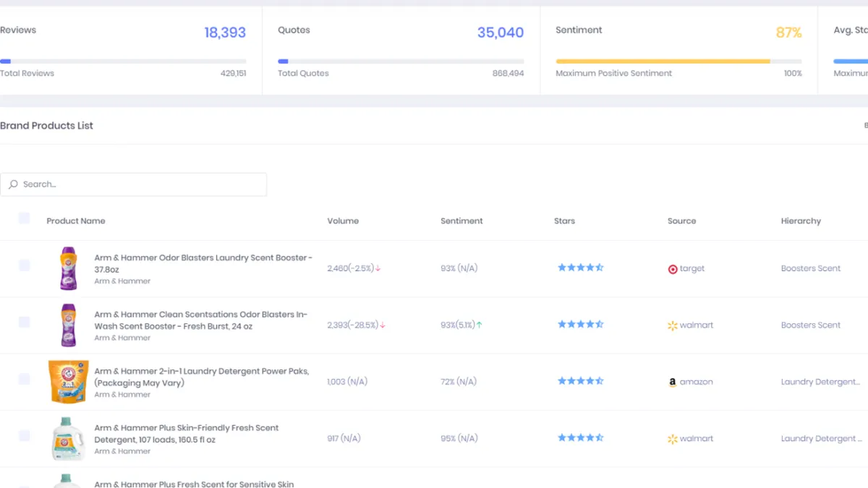Sort table by Volume column header
The width and height of the screenshot is (868, 488).
pyautogui.click(x=343, y=221)
